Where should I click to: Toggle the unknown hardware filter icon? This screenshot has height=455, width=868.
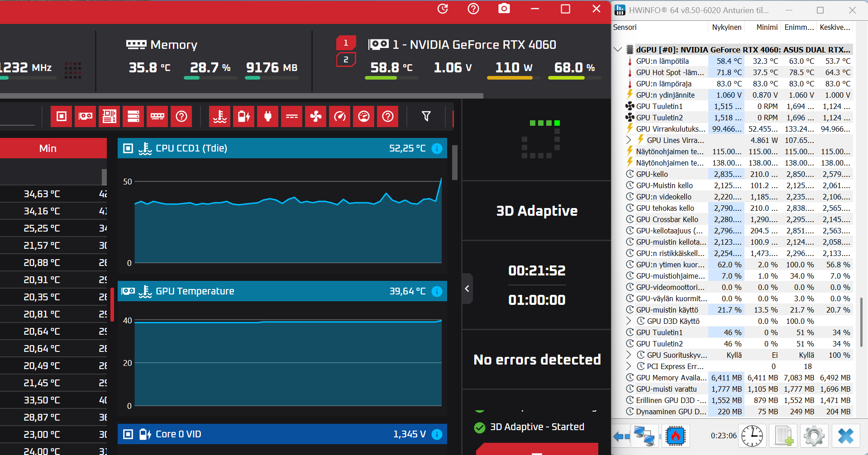(x=181, y=117)
